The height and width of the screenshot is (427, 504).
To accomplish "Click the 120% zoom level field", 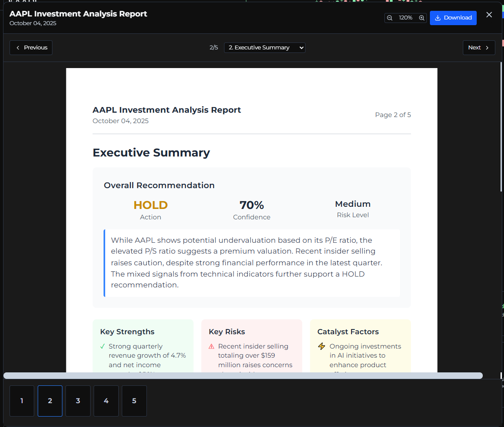I will (x=405, y=18).
